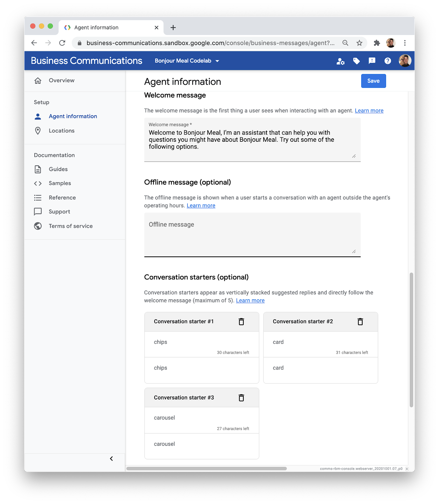Open the Chrome three-dot menu
The width and height of the screenshot is (439, 504).
click(x=405, y=43)
